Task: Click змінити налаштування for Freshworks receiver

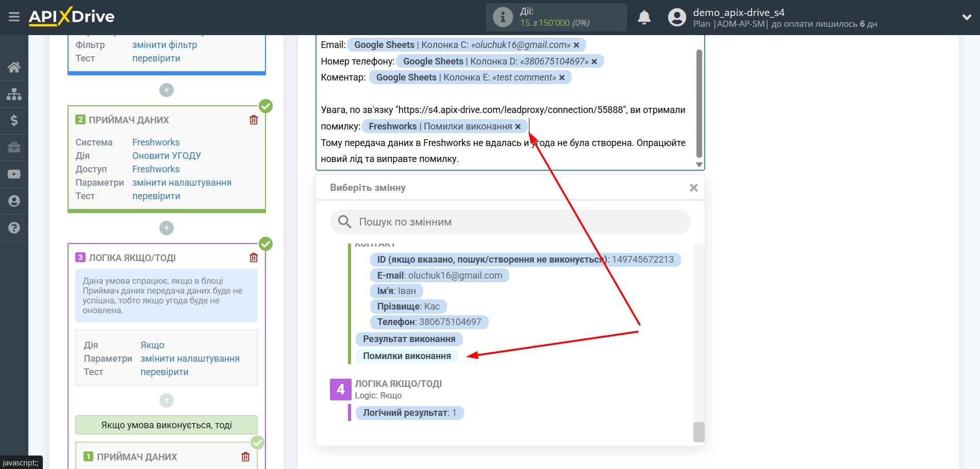Action: (x=181, y=183)
